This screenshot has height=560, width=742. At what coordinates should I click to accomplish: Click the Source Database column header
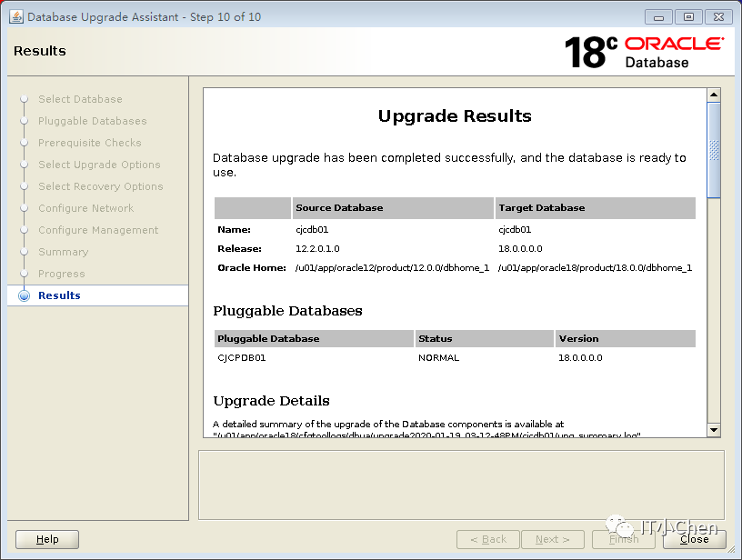click(x=393, y=208)
